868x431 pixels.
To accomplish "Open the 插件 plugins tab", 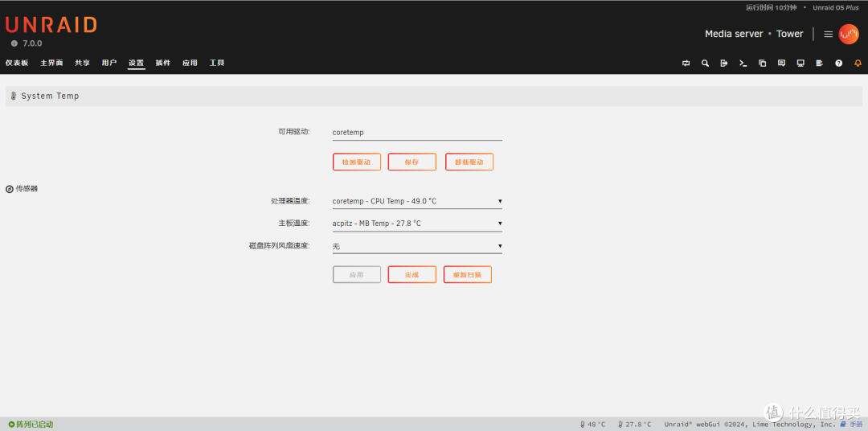I will click(162, 64).
